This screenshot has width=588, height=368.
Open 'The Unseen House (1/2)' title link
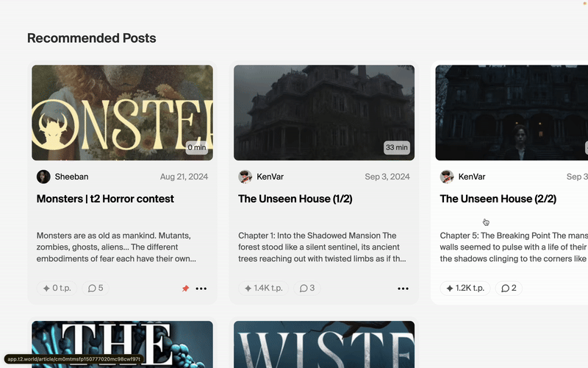295,199
